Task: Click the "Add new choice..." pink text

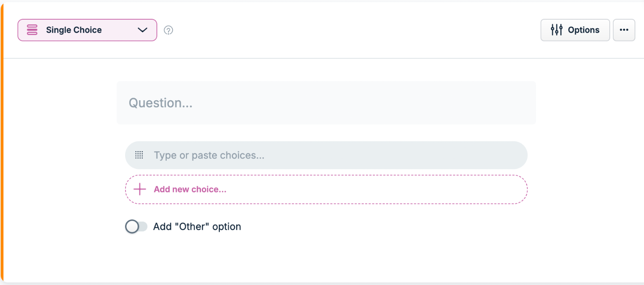Action: (x=190, y=189)
